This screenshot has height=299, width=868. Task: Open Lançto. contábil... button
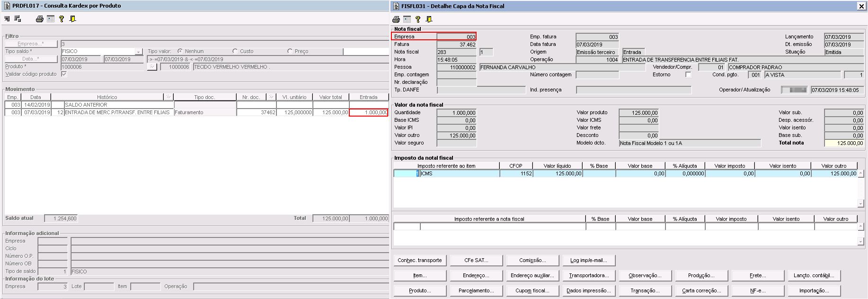pyautogui.click(x=814, y=275)
